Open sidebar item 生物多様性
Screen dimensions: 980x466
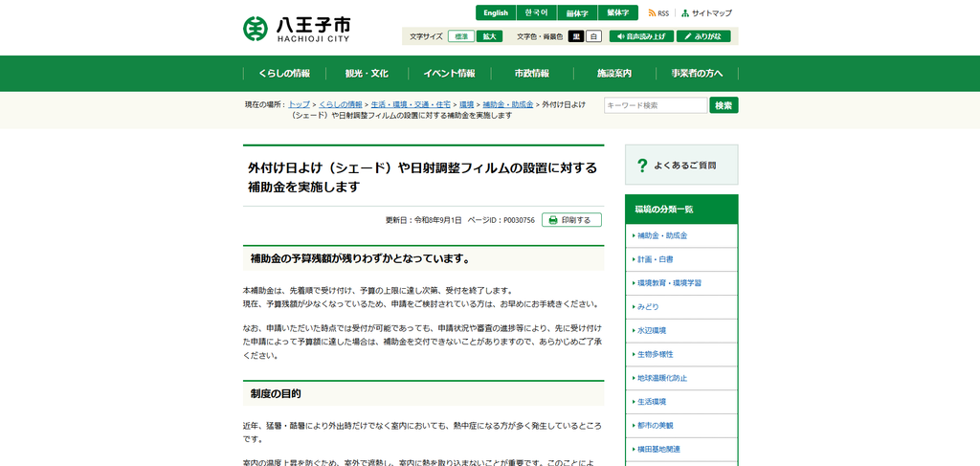point(681,354)
